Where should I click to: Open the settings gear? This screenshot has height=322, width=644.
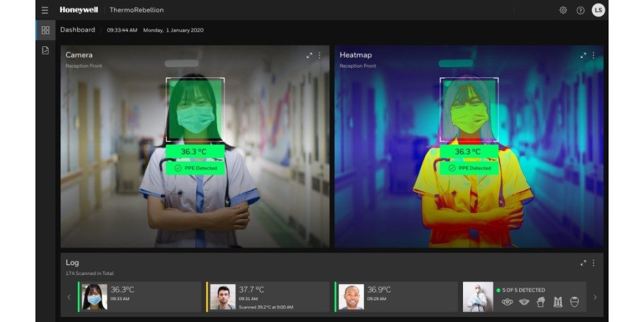pos(563,10)
